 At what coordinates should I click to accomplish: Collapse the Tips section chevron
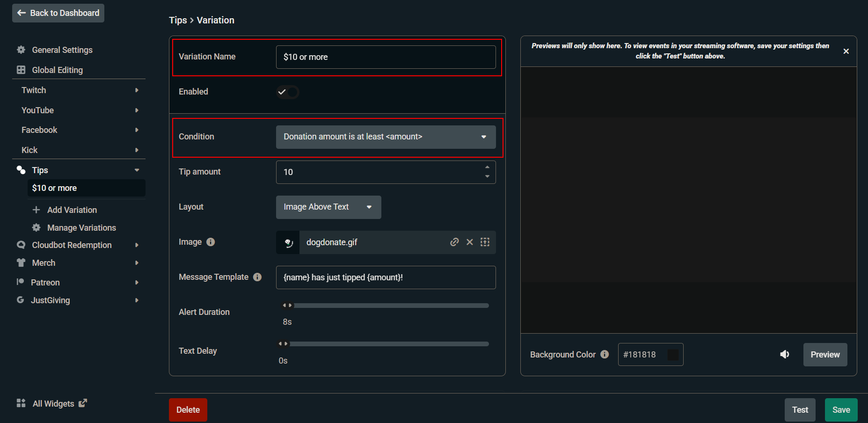click(x=137, y=170)
